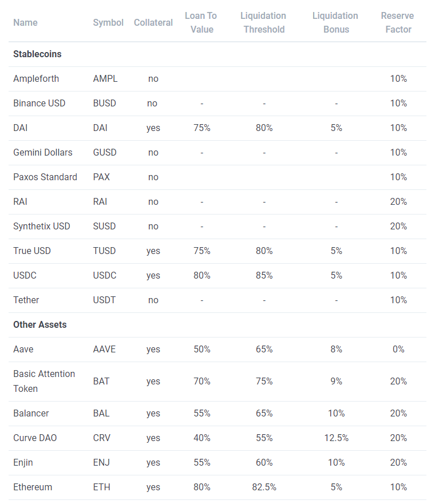
Task: Click the Tether row name
Action: (26, 300)
